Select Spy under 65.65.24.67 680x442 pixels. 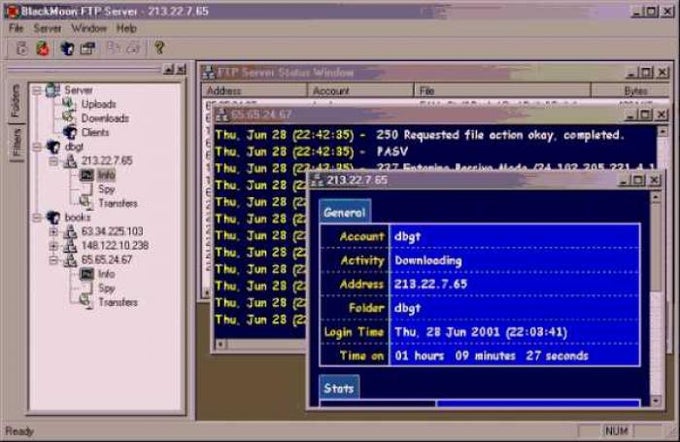[x=106, y=288]
